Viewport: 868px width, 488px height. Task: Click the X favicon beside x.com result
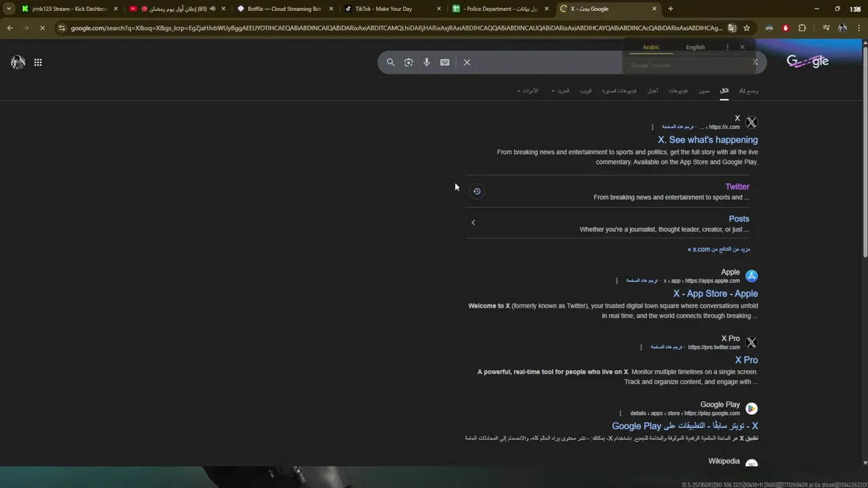tap(751, 123)
